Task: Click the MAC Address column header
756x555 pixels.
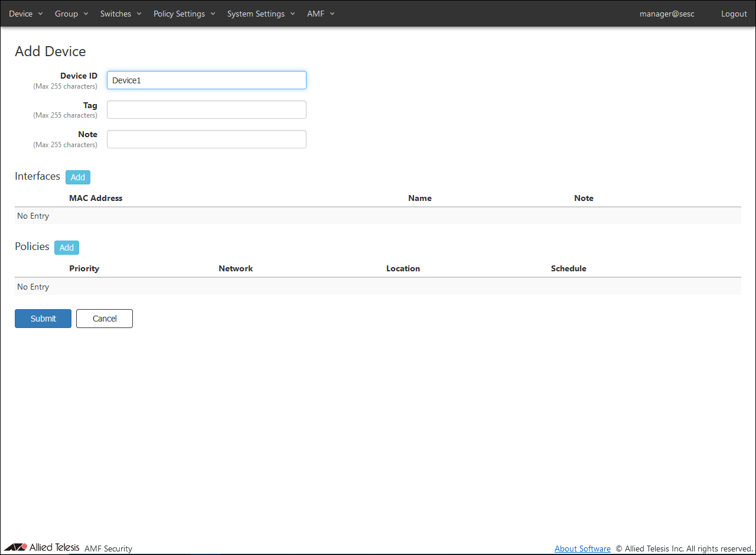Action: coord(96,198)
